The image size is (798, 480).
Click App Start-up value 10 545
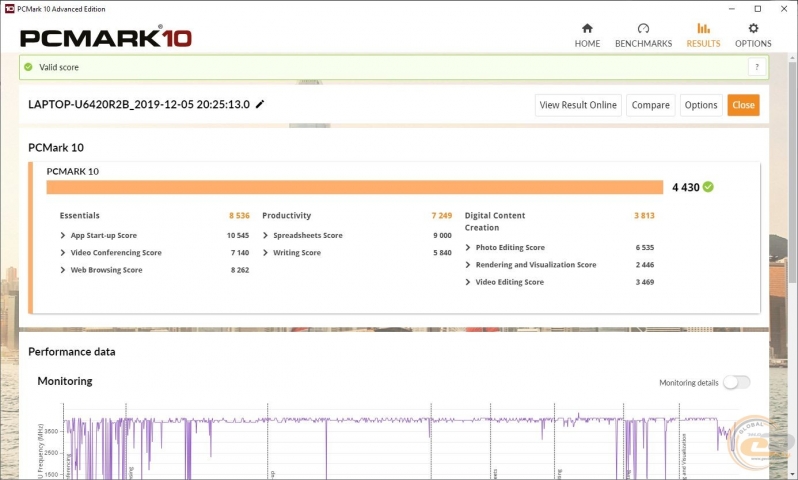(238, 235)
